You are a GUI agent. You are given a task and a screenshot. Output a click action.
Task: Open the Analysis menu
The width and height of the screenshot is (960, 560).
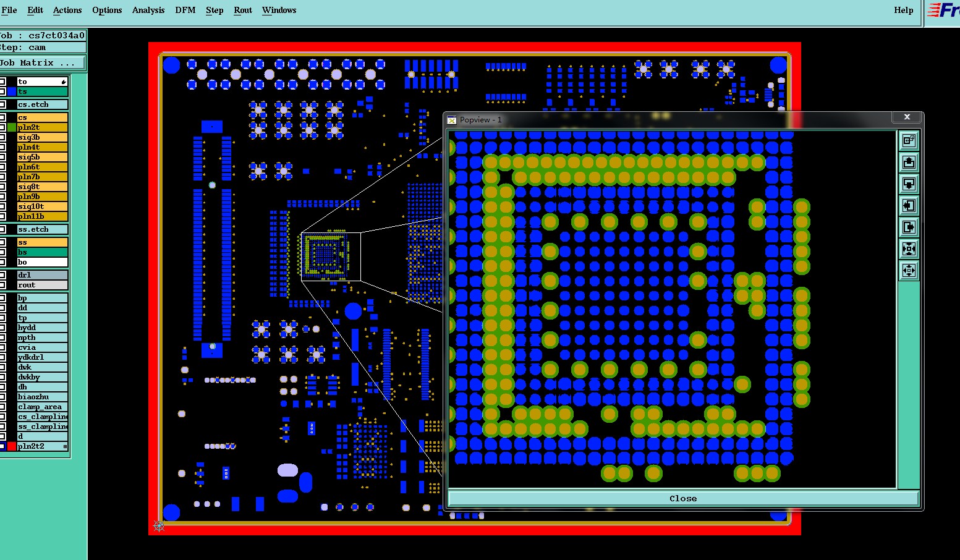tap(148, 10)
